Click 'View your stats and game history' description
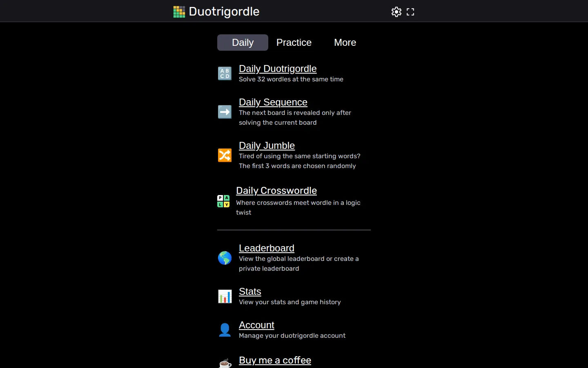The image size is (588, 368). [x=290, y=302]
